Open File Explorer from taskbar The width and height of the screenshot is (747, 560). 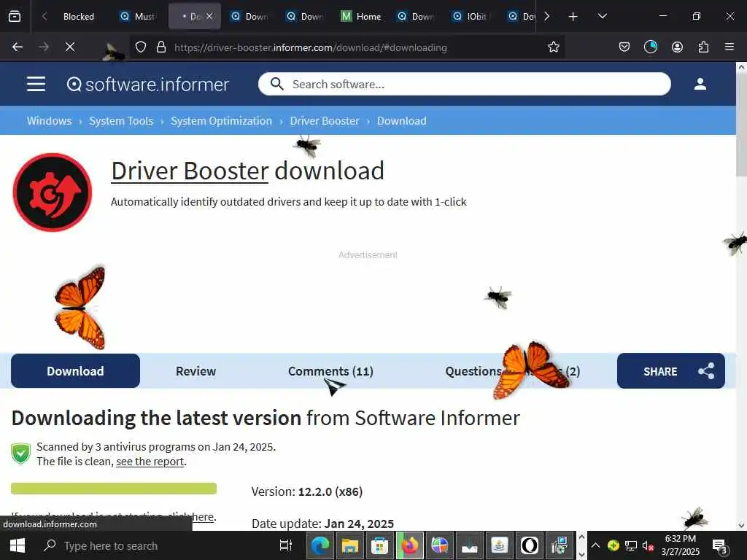349,545
